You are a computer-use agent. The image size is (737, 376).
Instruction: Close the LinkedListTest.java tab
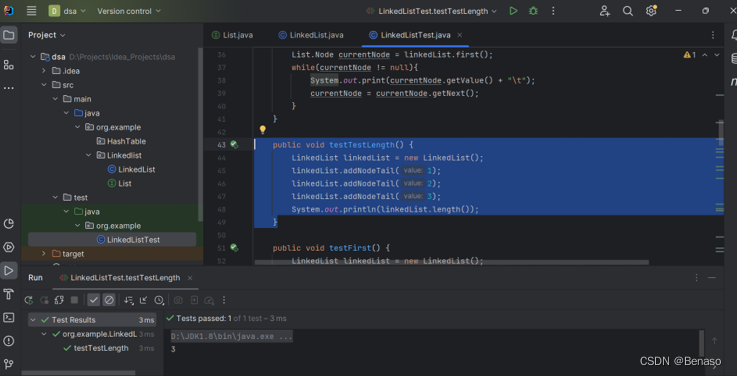[x=460, y=35]
